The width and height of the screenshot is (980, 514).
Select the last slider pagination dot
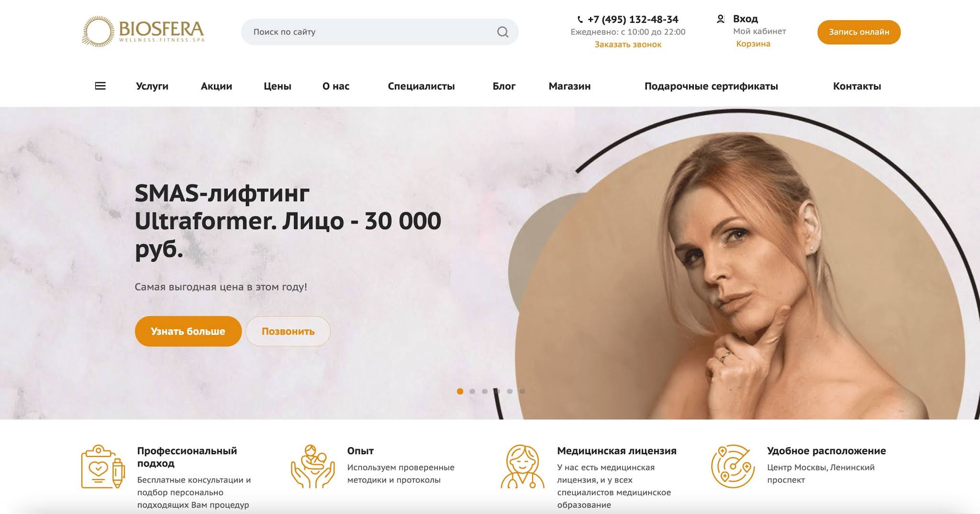tap(522, 391)
